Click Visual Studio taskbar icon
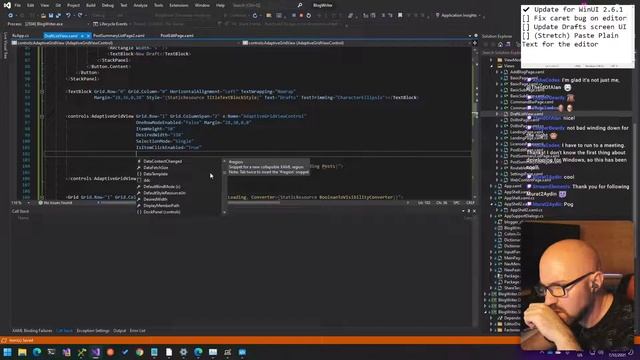Image resolution: width=640 pixels, height=360 pixels. tap(96, 352)
